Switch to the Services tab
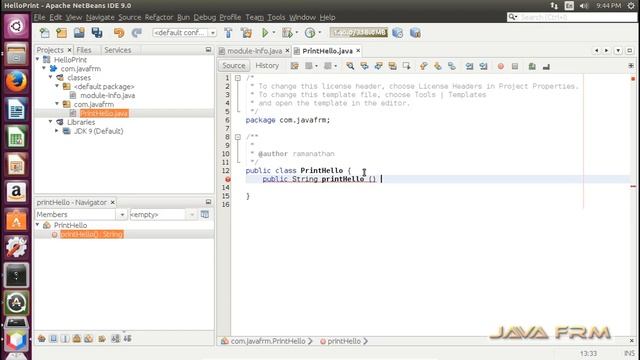The height and width of the screenshot is (360, 640). click(118, 50)
